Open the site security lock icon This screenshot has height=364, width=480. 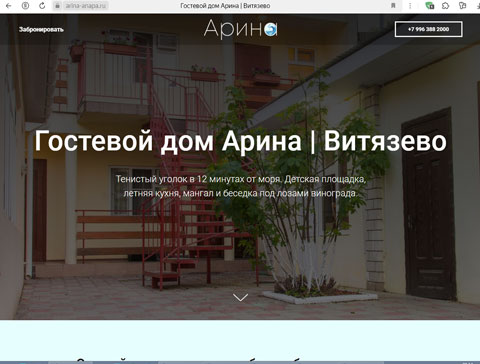(57, 6)
